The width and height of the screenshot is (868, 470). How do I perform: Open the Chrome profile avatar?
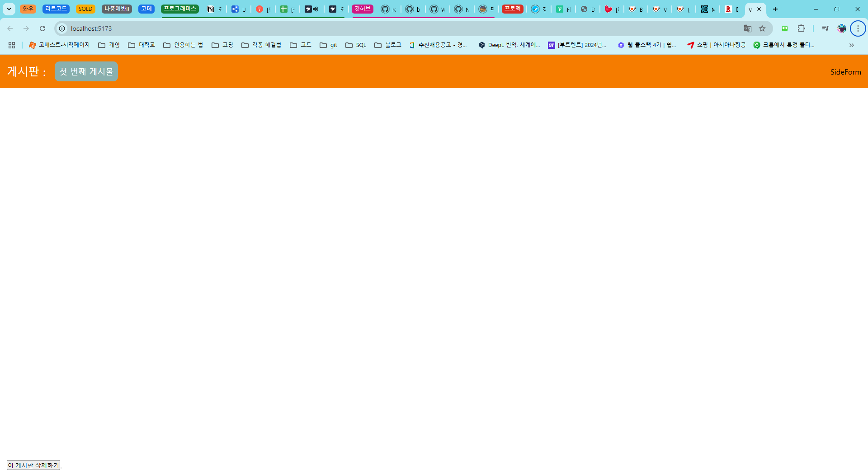point(842,28)
